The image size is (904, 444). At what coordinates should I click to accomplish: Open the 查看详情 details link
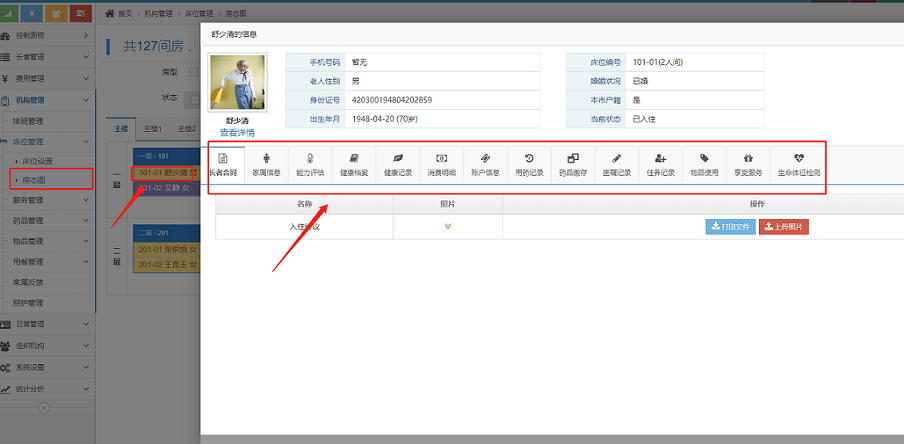point(237,132)
